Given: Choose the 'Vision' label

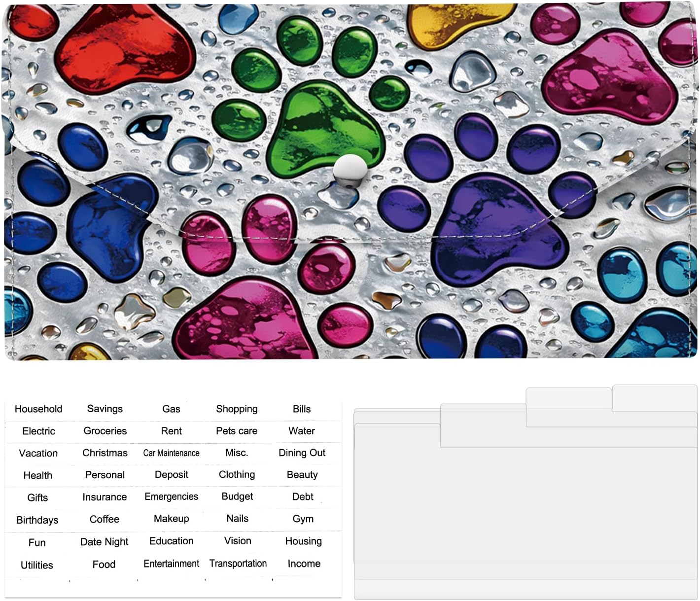Looking at the screenshot, I should (x=238, y=541).
